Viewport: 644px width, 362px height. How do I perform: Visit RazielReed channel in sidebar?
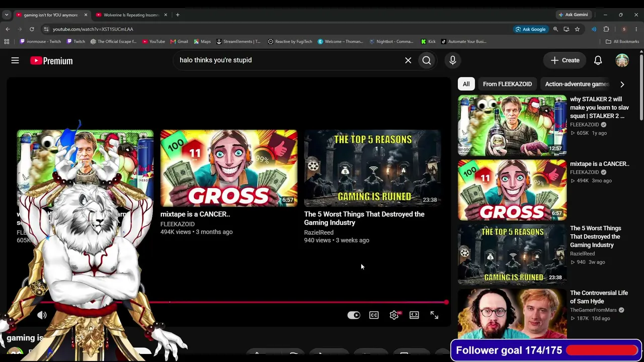583,254
